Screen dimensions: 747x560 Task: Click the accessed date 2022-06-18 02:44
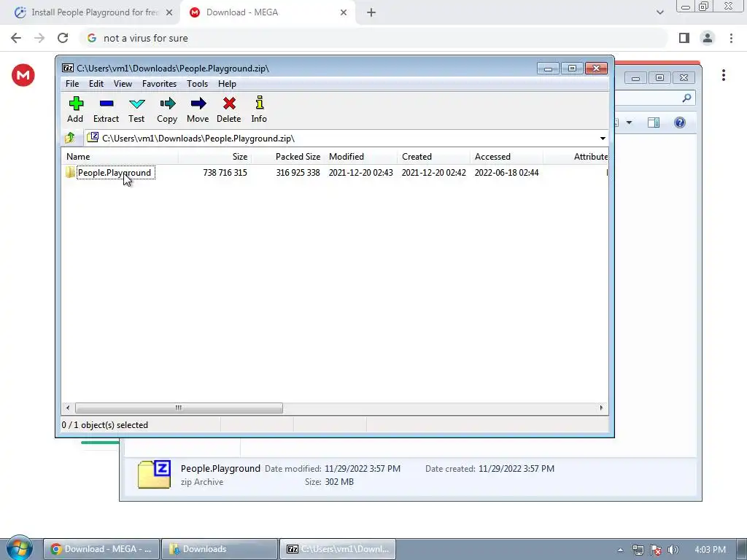[x=506, y=172]
